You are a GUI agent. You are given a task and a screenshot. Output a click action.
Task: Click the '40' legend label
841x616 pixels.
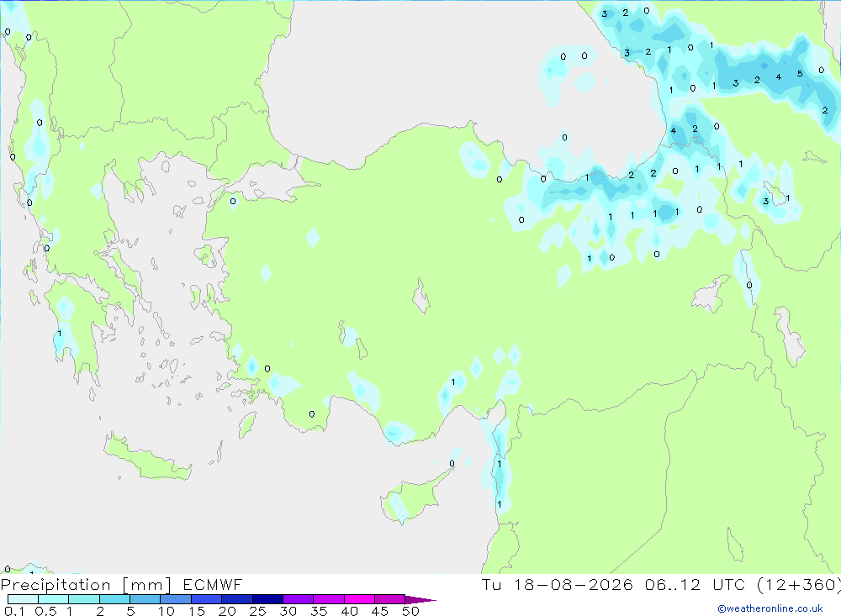[x=349, y=611]
